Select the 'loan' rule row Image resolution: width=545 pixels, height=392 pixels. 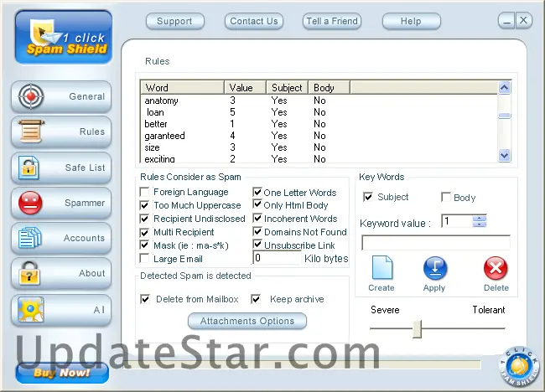pyautogui.click(x=319, y=112)
